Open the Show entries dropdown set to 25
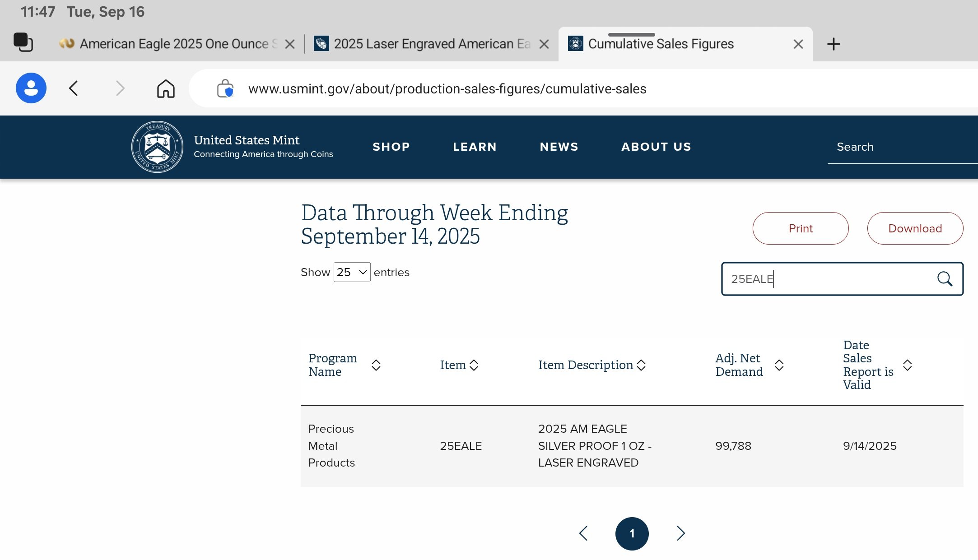This screenshot has height=560, width=978. point(352,272)
